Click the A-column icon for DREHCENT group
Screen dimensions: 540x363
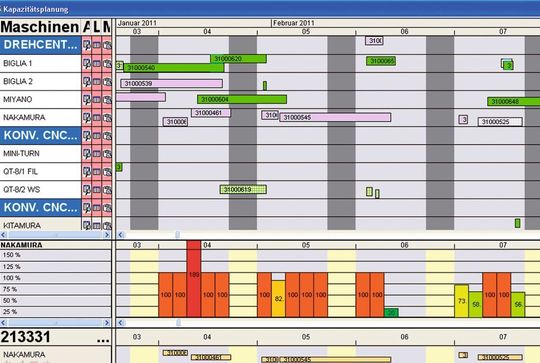(x=86, y=45)
